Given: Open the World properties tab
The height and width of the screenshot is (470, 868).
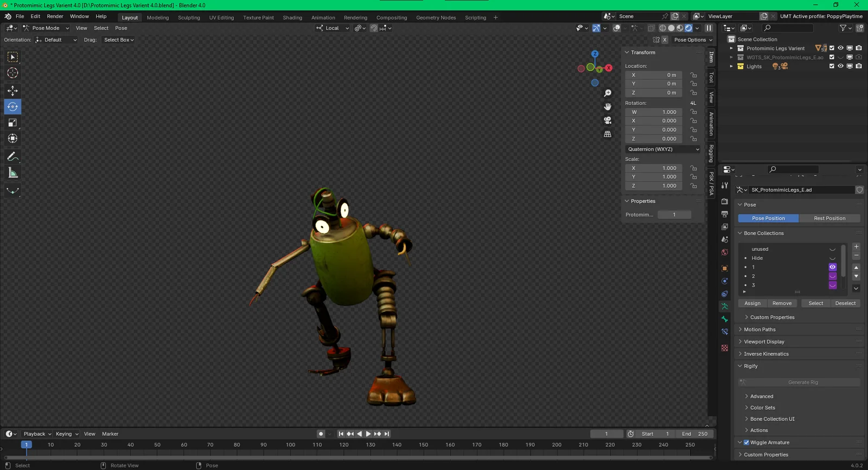Looking at the screenshot, I should [x=725, y=252].
